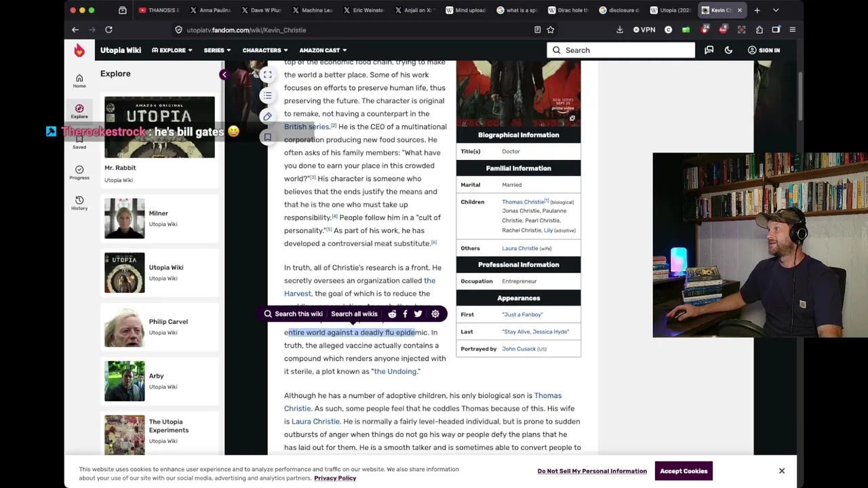Collapse the Explore panel with purple arrow
Image resolution: width=868 pixels, height=488 pixels.
pyautogui.click(x=224, y=75)
